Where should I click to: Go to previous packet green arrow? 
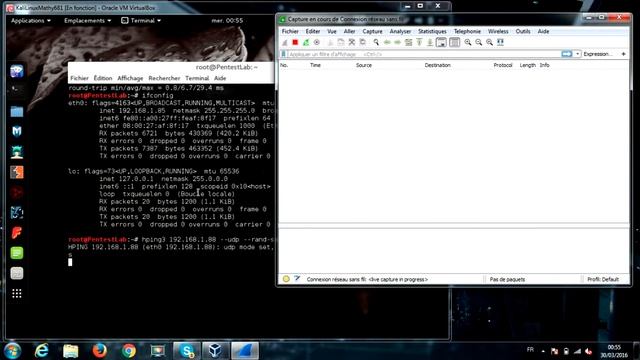tap(387, 42)
